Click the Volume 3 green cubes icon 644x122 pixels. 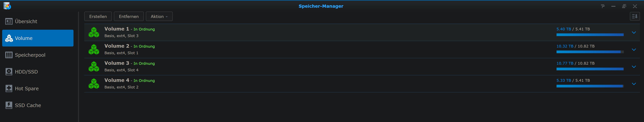[x=94, y=67]
